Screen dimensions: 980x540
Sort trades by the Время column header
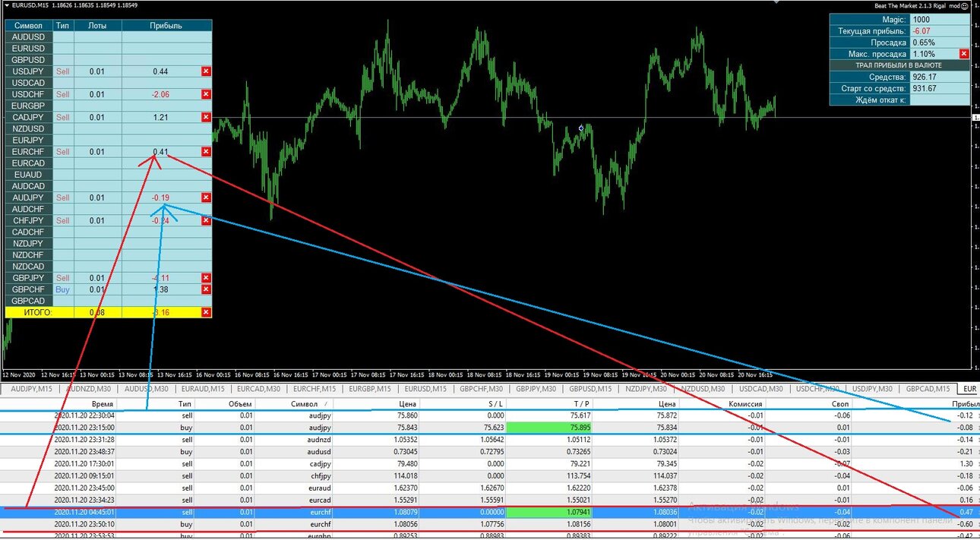click(x=103, y=404)
